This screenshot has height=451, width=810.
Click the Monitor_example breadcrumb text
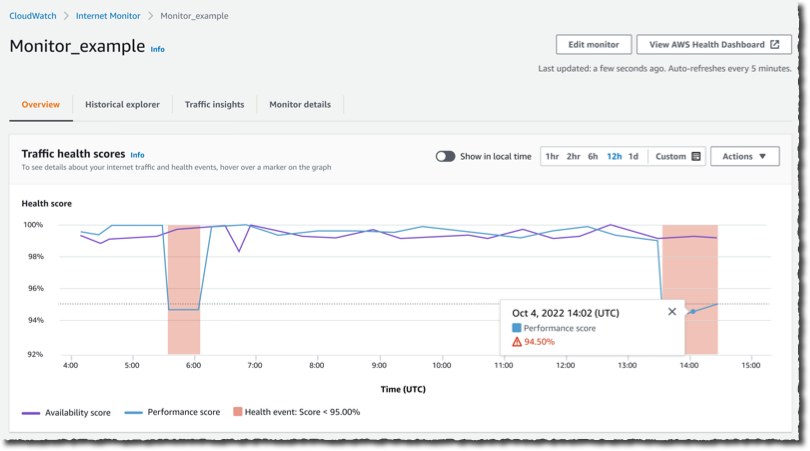[x=194, y=16]
